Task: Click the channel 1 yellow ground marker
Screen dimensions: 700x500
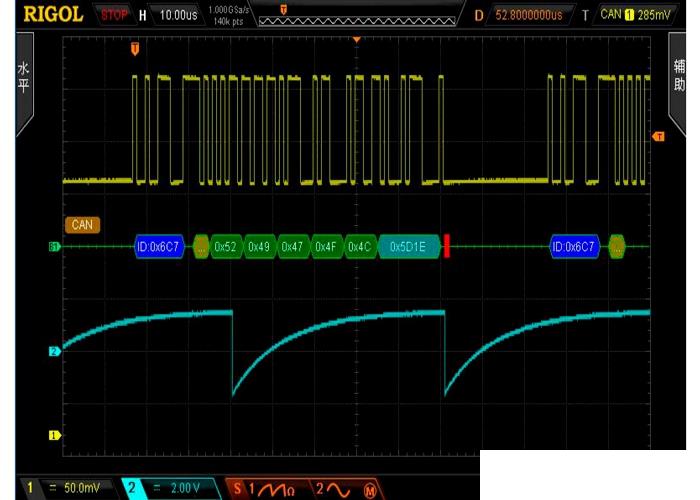Action: (x=55, y=435)
